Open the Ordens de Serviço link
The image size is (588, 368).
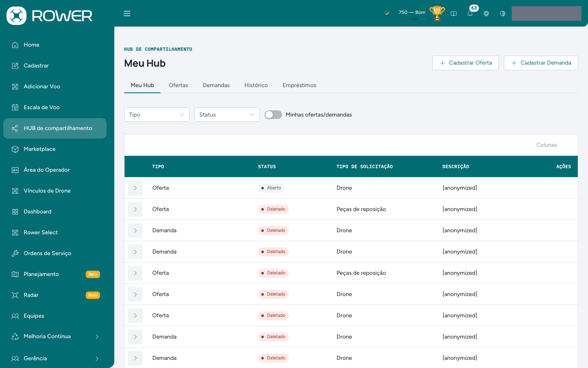55,253
